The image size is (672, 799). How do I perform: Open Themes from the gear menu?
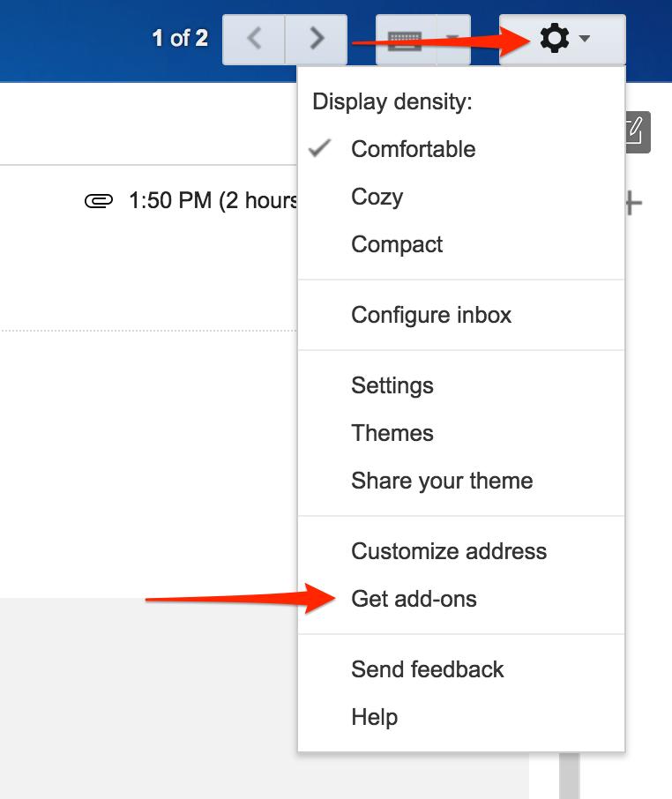(x=461, y=433)
